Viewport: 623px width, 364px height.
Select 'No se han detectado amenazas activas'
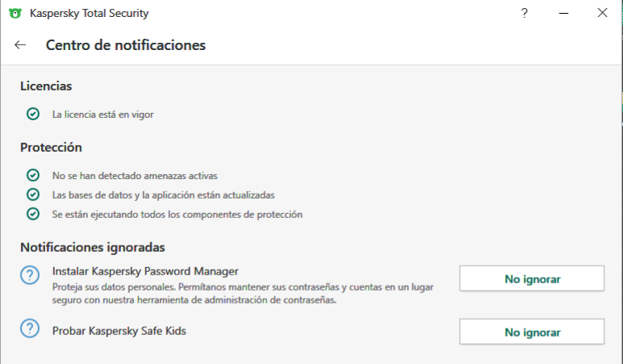coord(135,175)
